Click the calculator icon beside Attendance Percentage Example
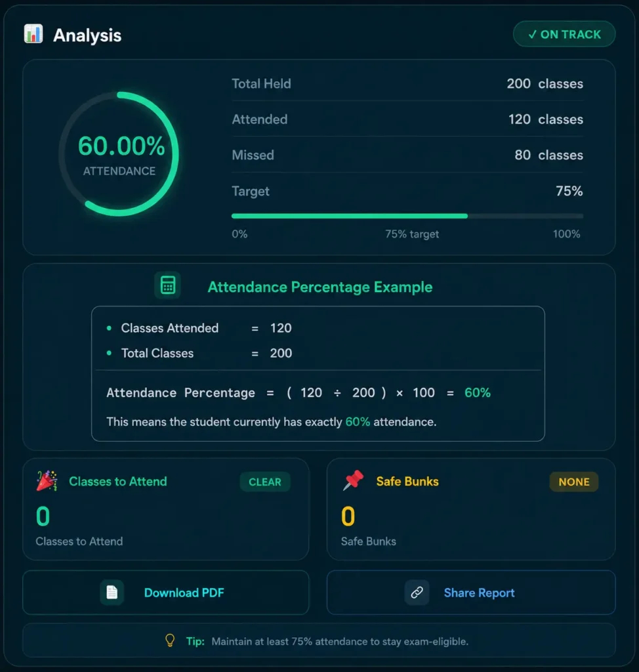This screenshot has height=672, width=639. (x=167, y=285)
